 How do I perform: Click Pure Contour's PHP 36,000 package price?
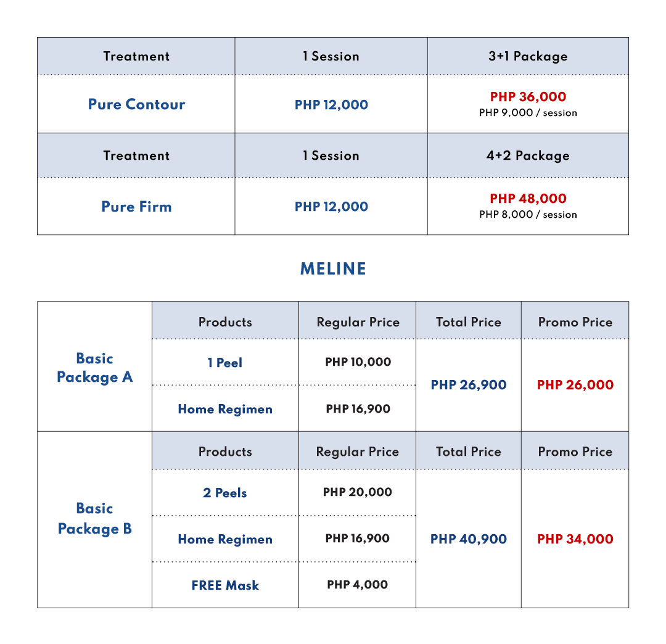[528, 97]
